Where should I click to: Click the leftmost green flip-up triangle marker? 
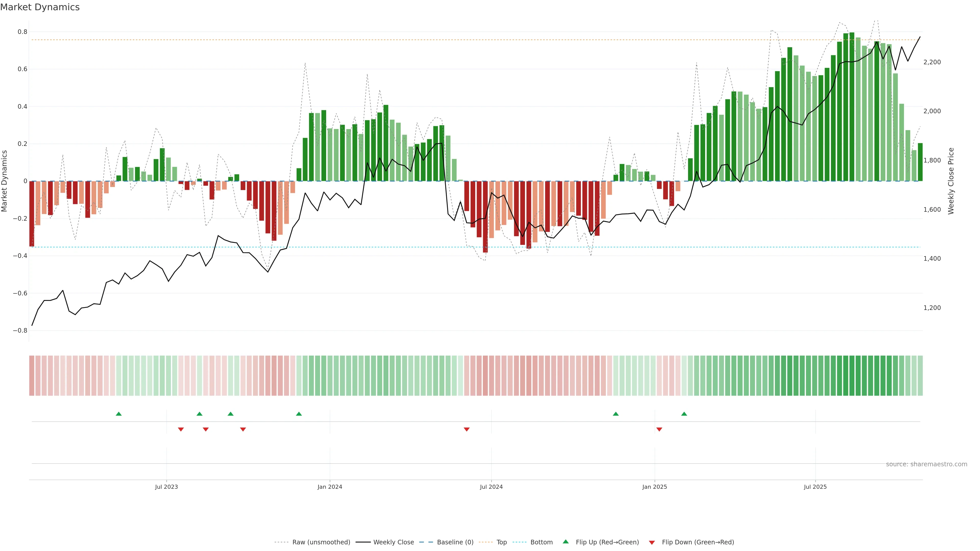click(x=119, y=414)
